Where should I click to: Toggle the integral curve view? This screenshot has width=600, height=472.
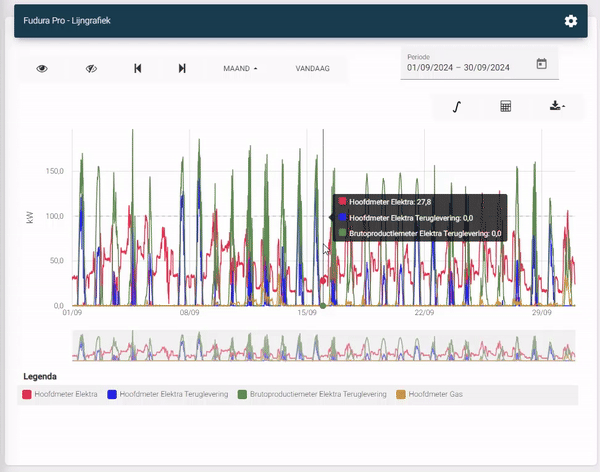[x=457, y=107]
